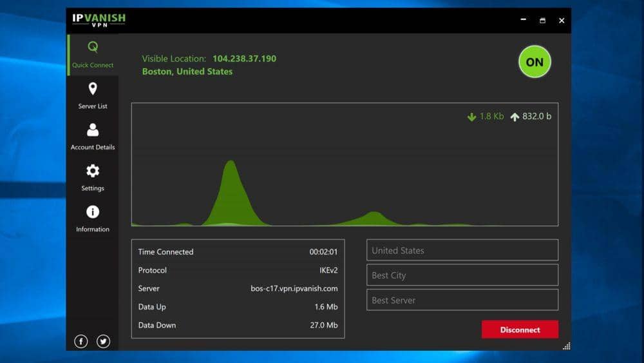This screenshot has width=644, height=363.
Task: Maximize the IPVanish window
Action: [x=542, y=21]
